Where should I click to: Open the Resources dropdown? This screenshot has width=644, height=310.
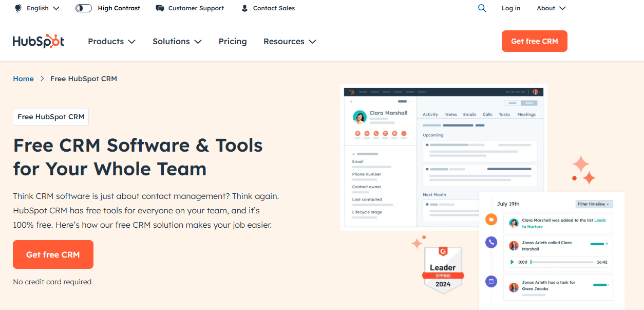[x=290, y=41]
